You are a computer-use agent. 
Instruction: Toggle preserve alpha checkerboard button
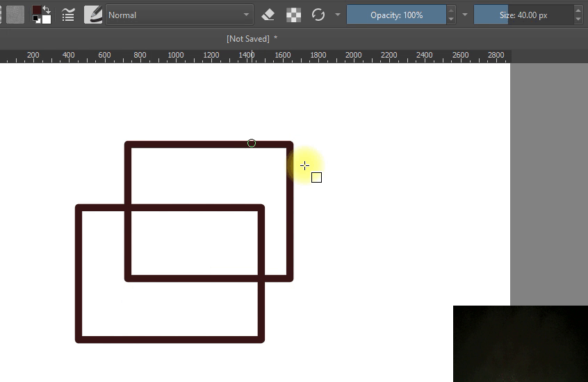(x=293, y=15)
